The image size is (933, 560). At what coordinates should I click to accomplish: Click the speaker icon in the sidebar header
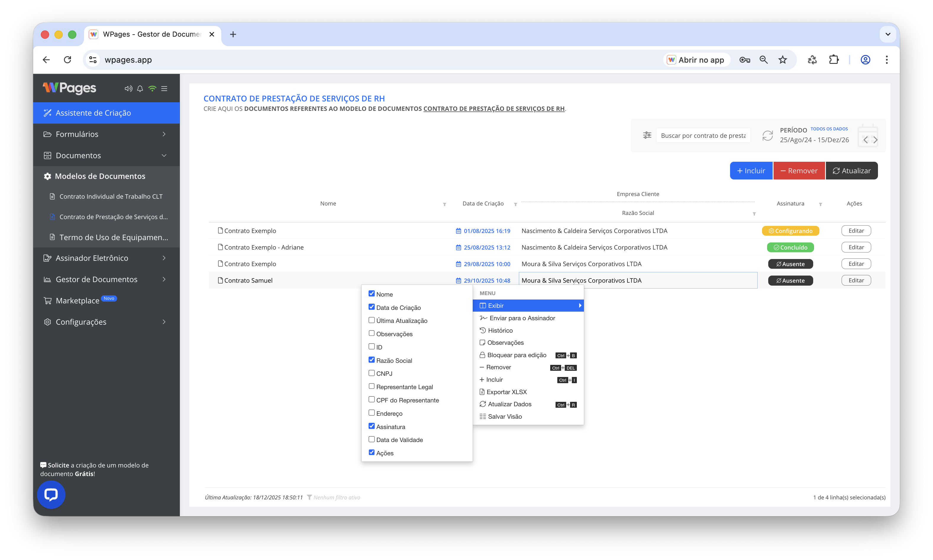[x=128, y=88]
